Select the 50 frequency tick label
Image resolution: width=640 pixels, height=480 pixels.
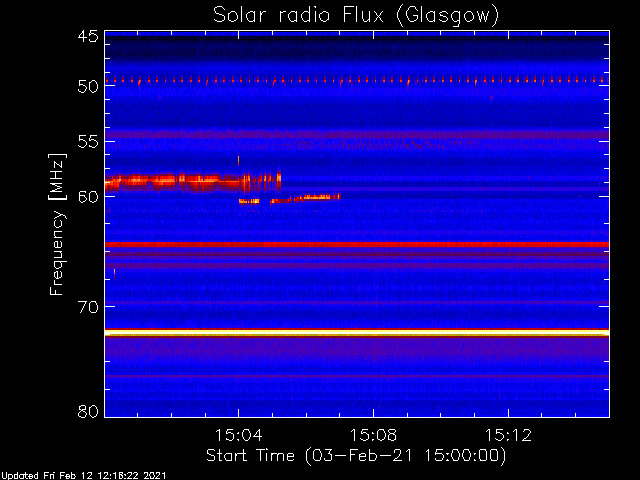[x=88, y=86]
